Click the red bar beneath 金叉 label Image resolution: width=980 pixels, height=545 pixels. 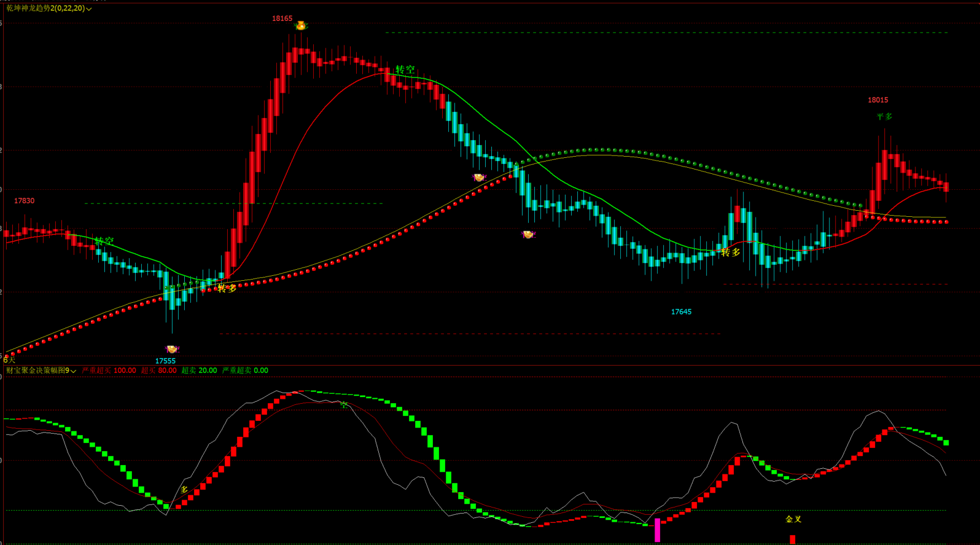(x=793, y=539)
